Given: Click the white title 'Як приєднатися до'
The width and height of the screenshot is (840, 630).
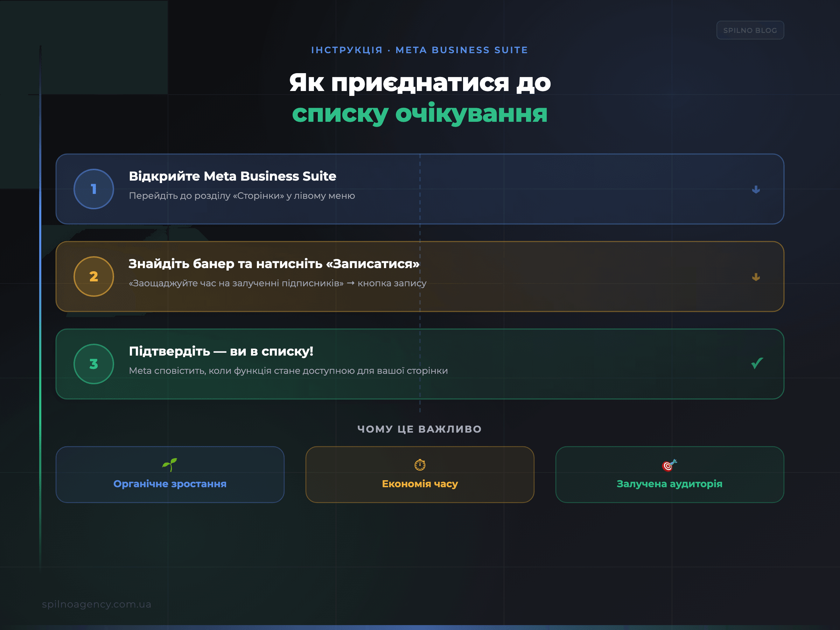Looking at the screenshot, I should tap(420, 83).
